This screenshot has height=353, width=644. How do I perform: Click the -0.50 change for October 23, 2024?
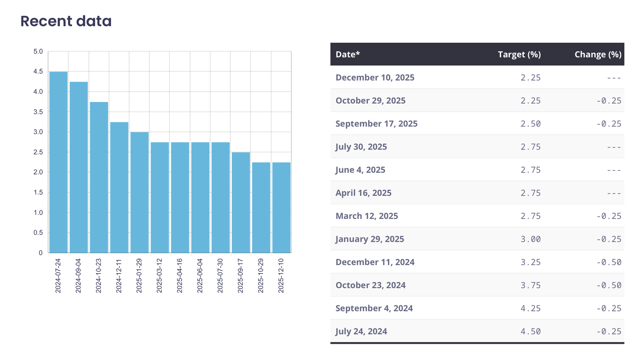point(609,285)
